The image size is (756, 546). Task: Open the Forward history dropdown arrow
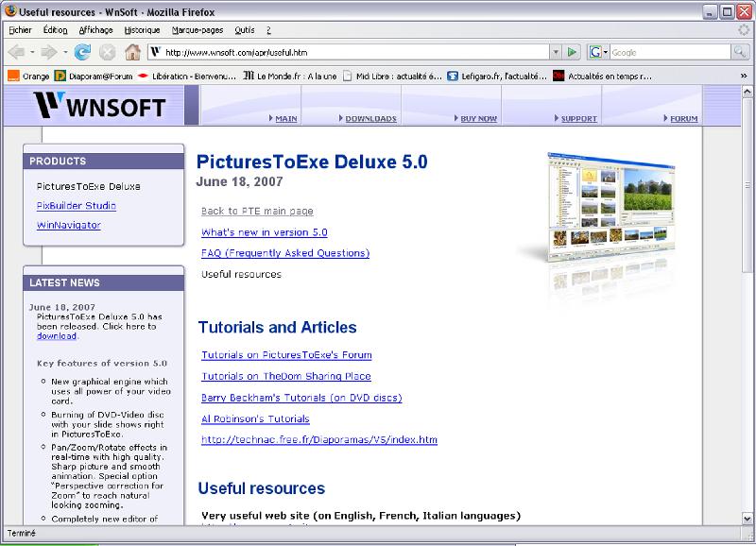click(x=65, y=52)
